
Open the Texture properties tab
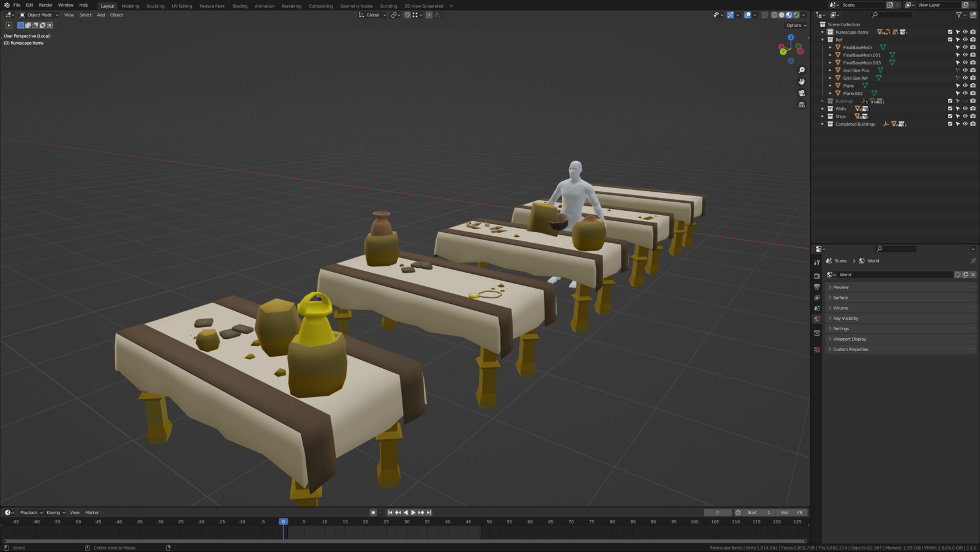tap(816, 350)
